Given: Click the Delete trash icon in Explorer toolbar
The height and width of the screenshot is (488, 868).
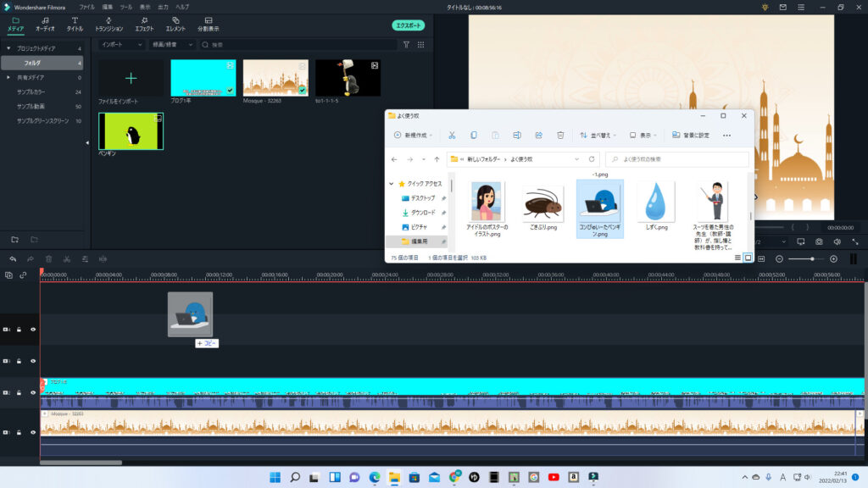Looking at the screenshot, I should pyautogui.click(x=560, y=135).
